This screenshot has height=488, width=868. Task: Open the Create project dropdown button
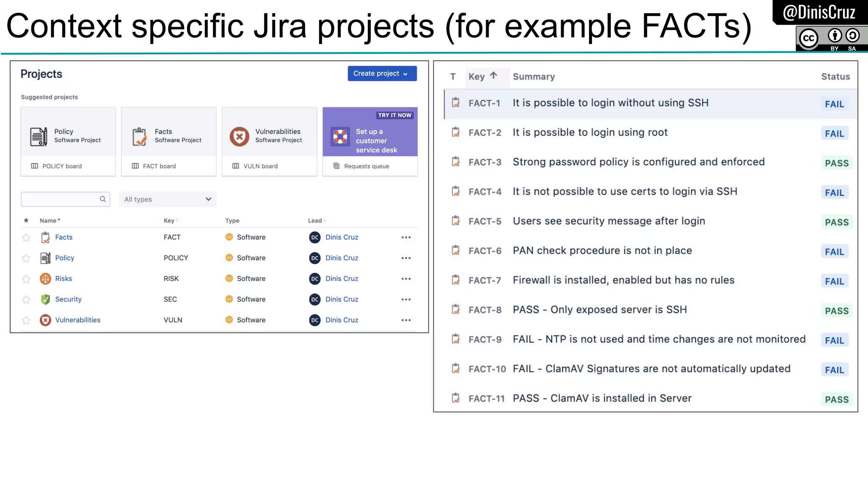pyautogui.click(x=382, y=73)
